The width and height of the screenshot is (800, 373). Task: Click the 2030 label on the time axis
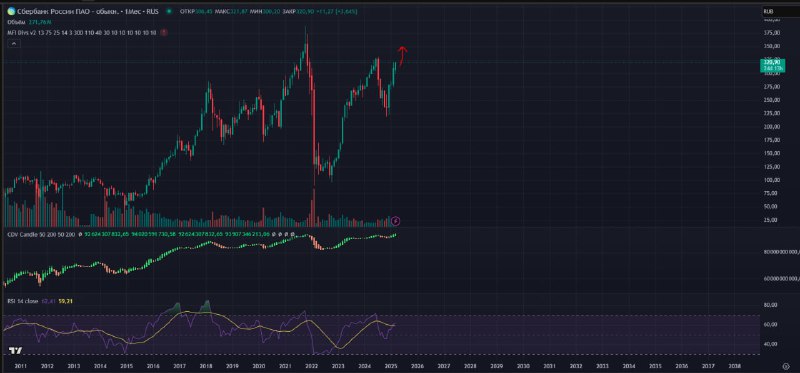coord(523,366)
